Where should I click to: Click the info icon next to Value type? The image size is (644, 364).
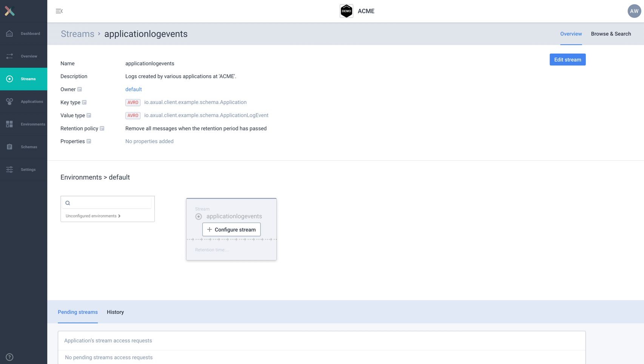(x=89, y=115)
